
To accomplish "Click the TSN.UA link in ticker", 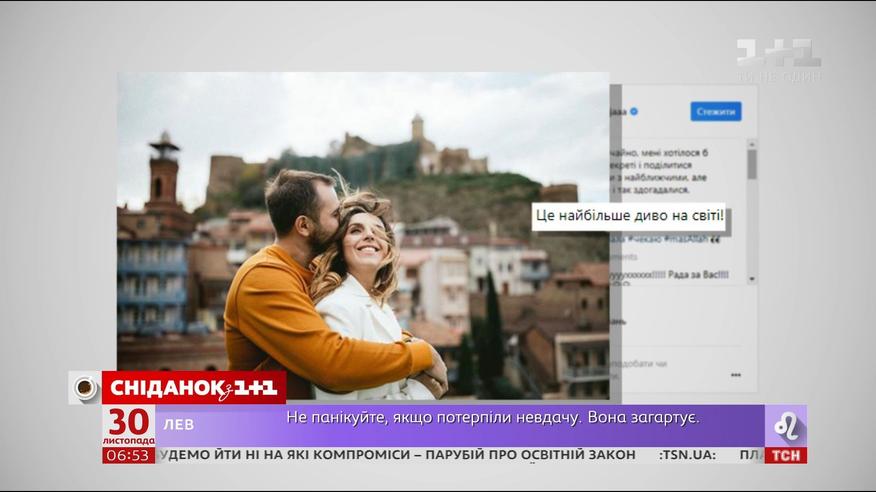I will coord(687,455).
